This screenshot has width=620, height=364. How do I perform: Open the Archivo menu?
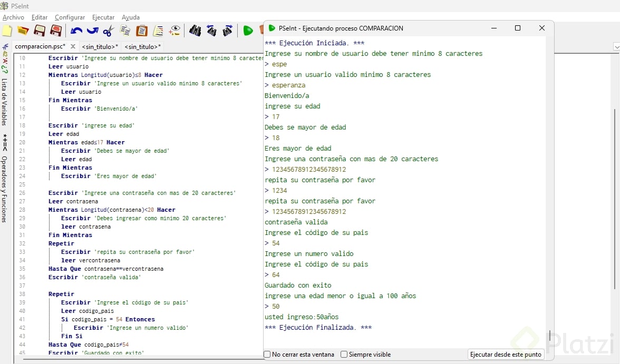pos(14,17)
